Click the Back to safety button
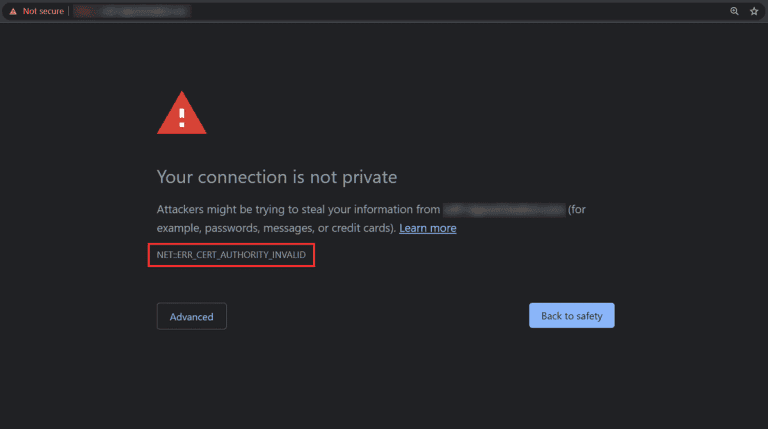 point(572,315)
